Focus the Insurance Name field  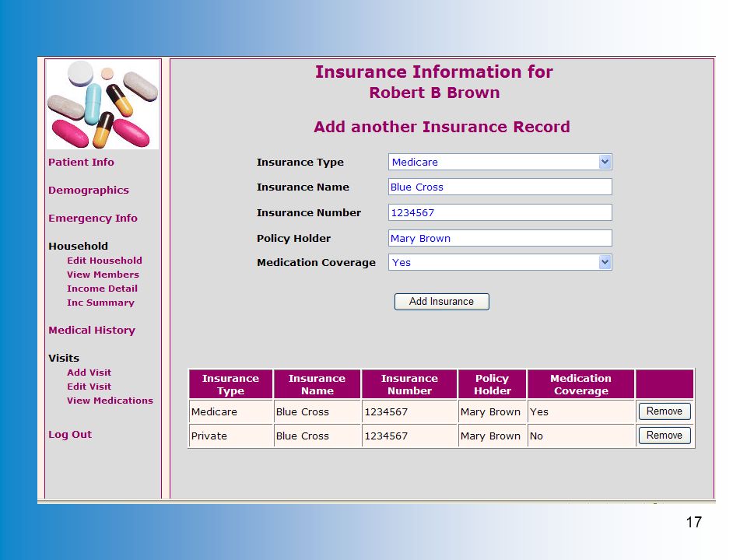click(500, 187)
